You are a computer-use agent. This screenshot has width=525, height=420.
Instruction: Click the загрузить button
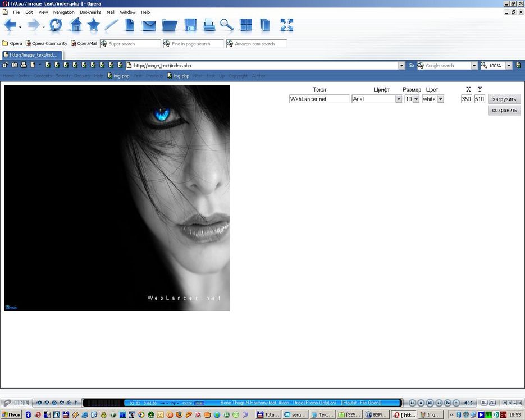pos(504,99)
